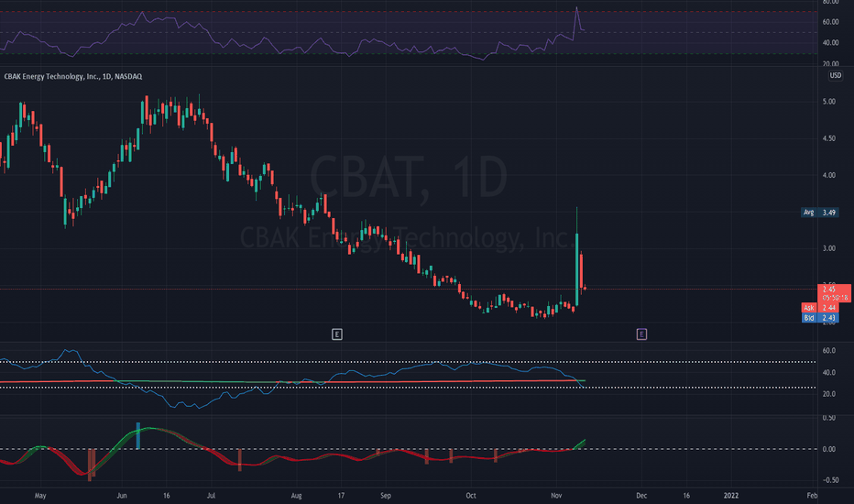Click the Aug label on time axis

tap(296, 495)
